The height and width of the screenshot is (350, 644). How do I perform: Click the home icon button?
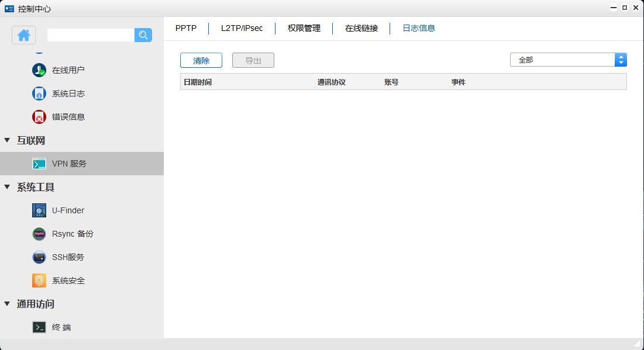(x=24, y=35)
